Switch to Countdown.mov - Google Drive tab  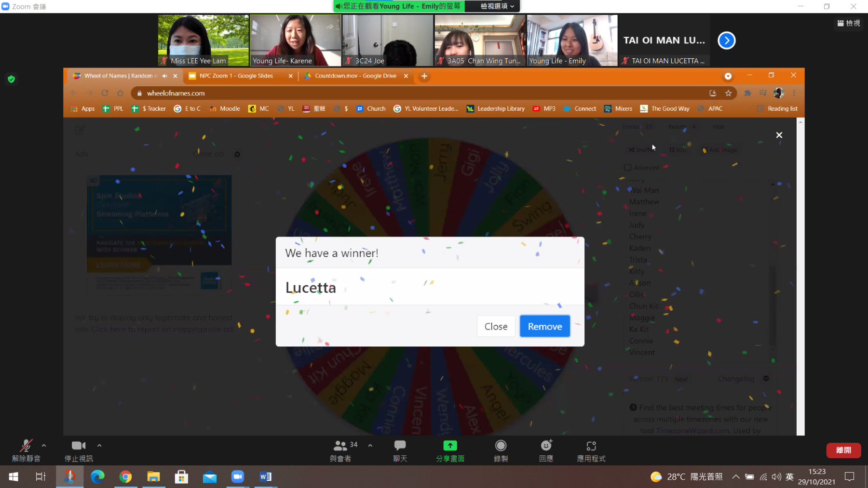(x=356, y=76)
